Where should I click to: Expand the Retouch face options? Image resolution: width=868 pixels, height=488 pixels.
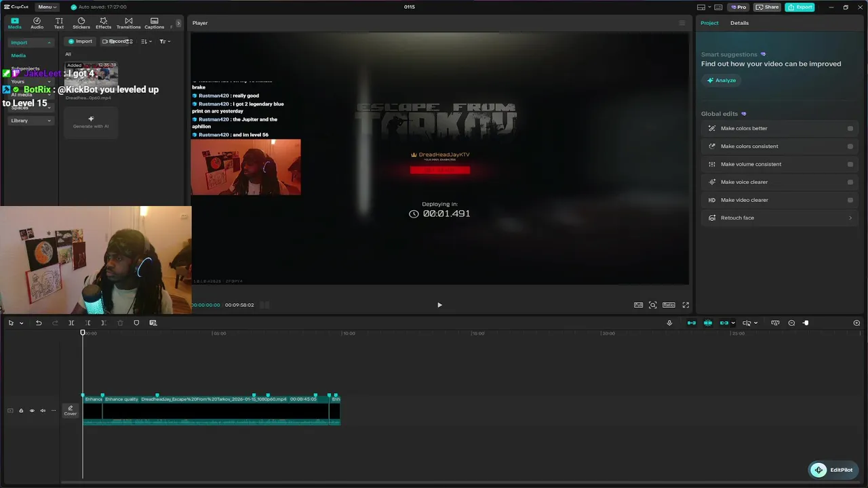[850, 218]
